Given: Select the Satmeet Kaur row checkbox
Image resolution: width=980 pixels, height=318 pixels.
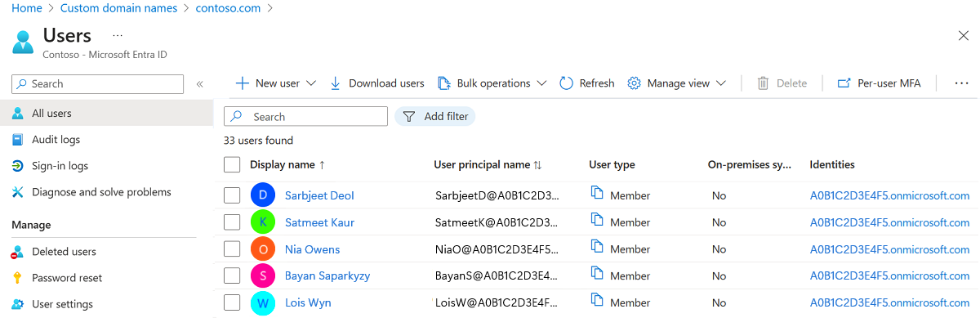Looking at the screenshot, I should [x=232, y=222].
